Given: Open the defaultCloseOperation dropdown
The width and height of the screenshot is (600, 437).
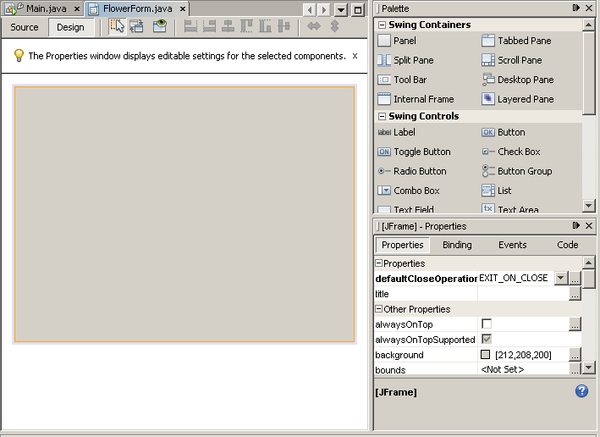Looking at the screenshot, I should [560, 278].
